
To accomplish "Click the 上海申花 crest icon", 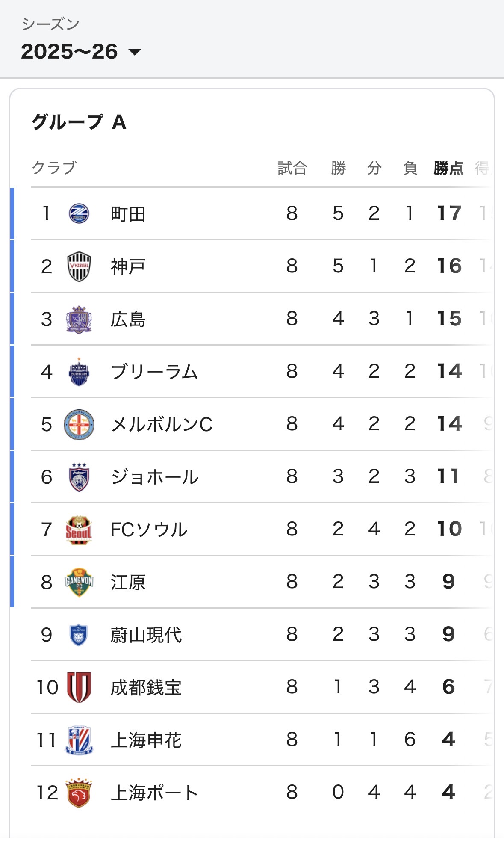I will (79, 740).
